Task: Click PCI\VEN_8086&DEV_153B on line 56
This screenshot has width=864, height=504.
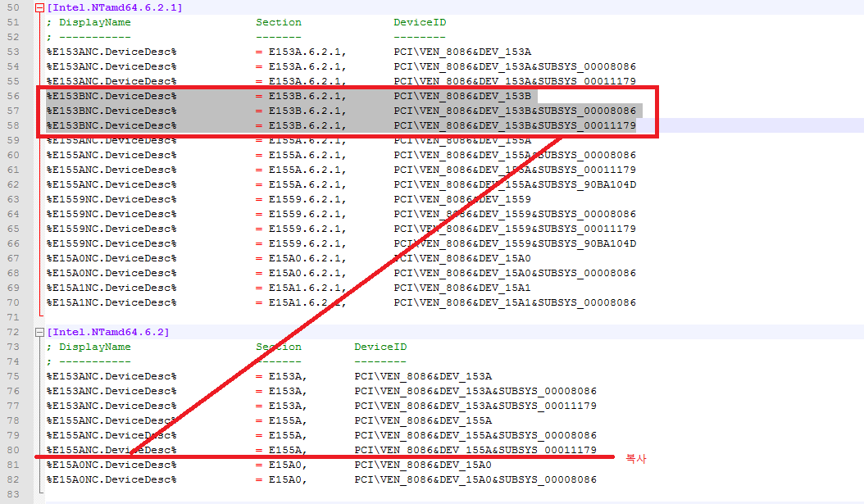Action: 462,97
